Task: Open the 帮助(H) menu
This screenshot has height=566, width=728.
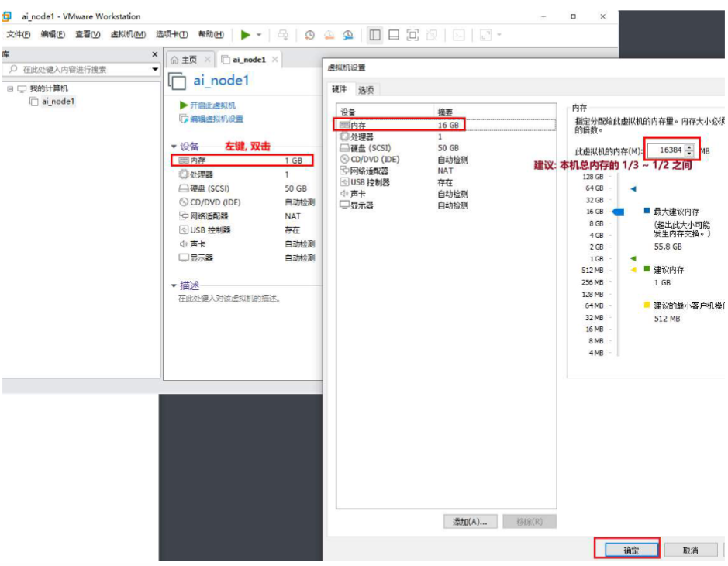Action: point(211,34)
